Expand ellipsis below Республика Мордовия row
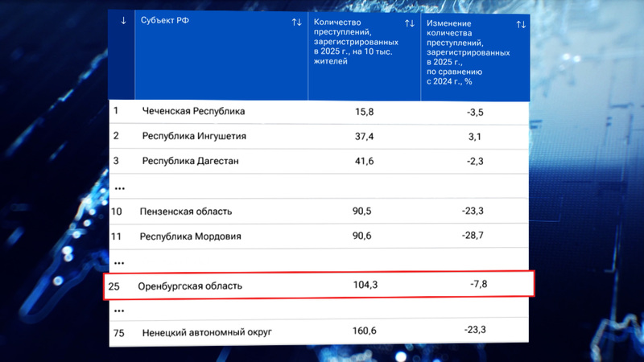 click(120, 261)
